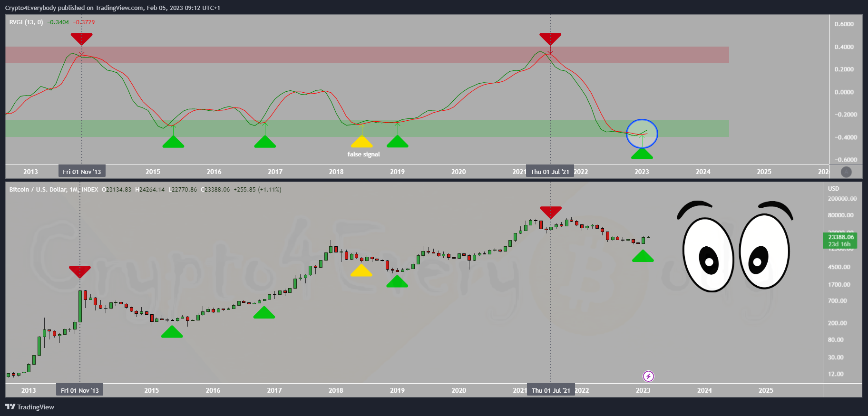Click the blue circle around the RVGI crossover
This screenshot has height=416, width=868.
pos(642,134)
